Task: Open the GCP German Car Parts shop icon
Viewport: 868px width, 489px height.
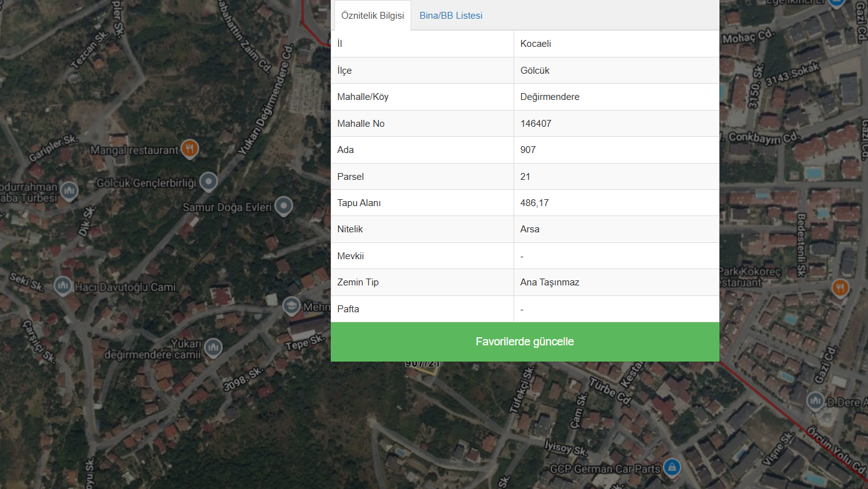Action: (x=671, y=466)
